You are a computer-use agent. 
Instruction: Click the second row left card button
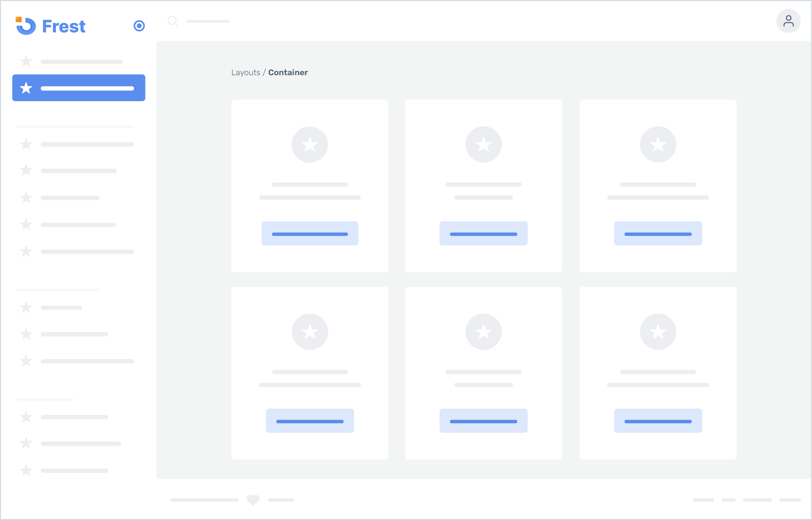coord(309,421)
